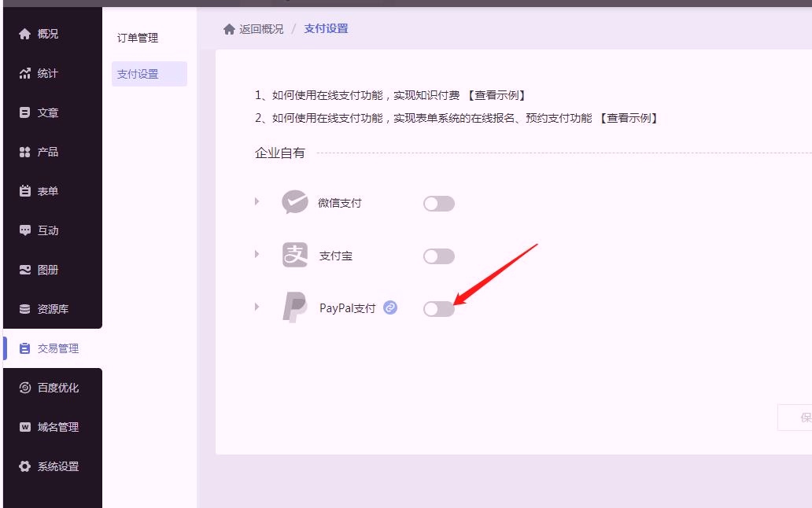This screenshot has width=812, height=508.
Task: Click the WeChat Pay logo icon
Action: [x=295, y=202]
